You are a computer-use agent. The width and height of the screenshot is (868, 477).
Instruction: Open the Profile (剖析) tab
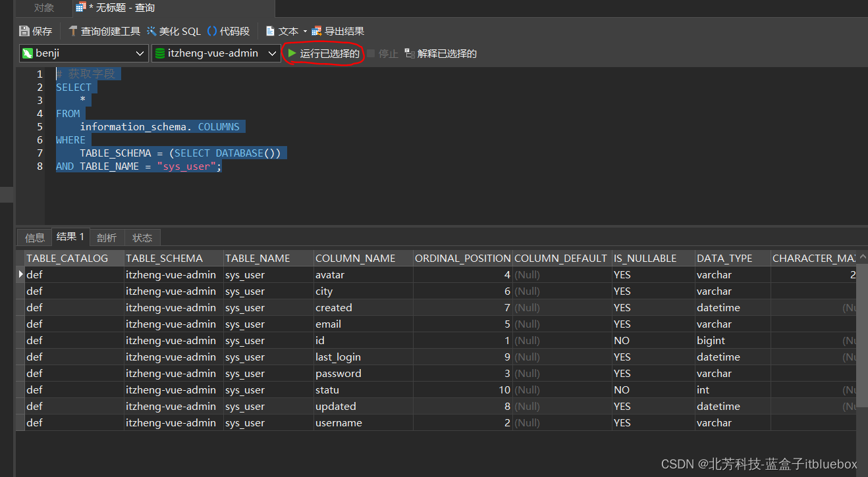[x=107, y=238]
